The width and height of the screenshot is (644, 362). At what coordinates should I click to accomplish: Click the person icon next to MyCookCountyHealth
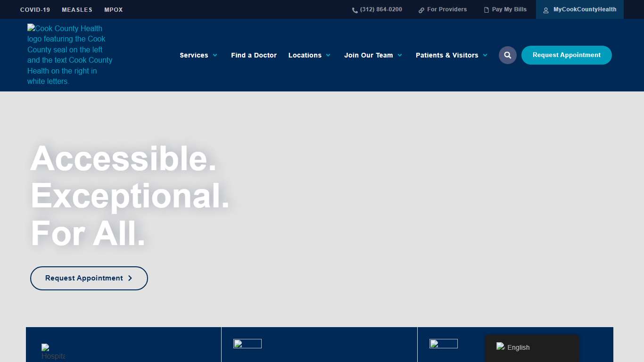tap(545, 10)
